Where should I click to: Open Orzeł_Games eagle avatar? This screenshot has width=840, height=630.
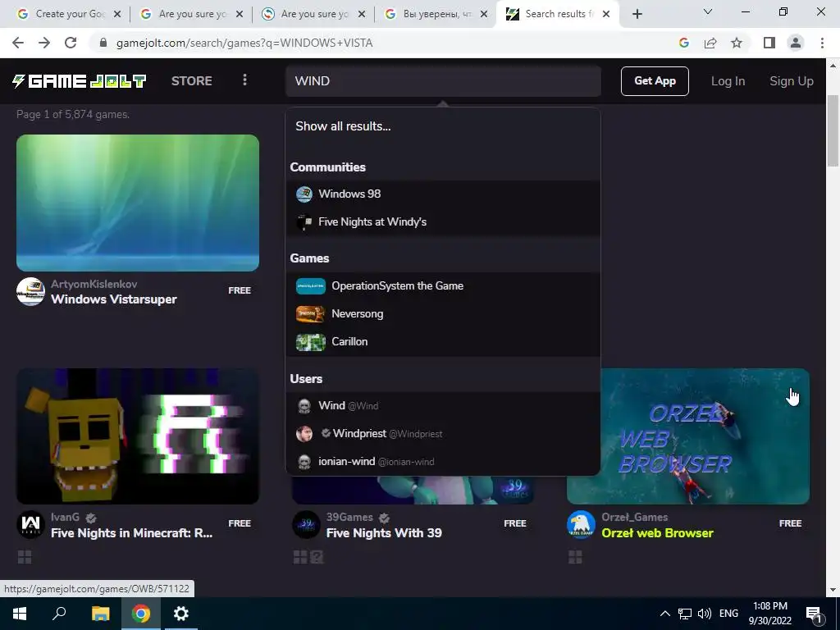click(582, 524)
